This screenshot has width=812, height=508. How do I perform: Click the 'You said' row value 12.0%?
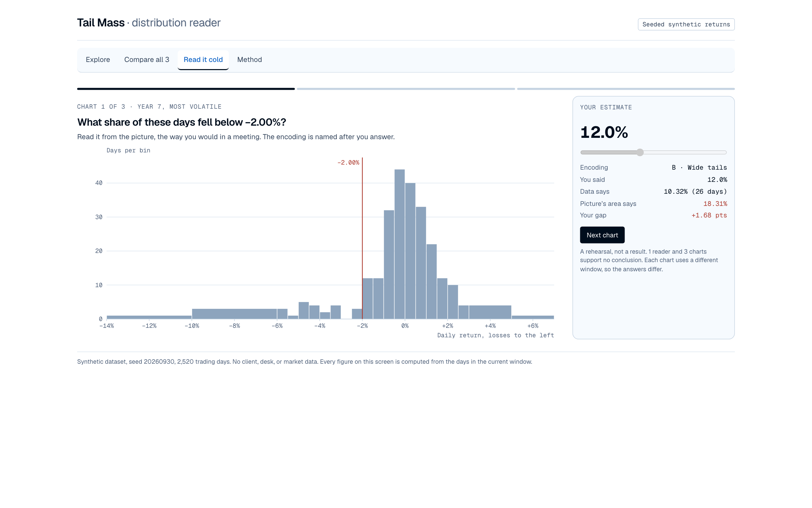717,180
